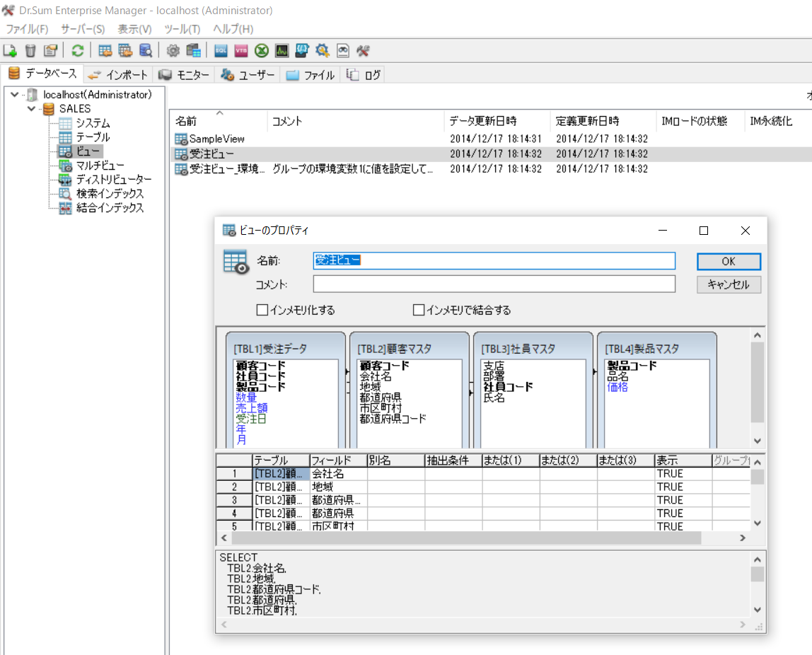The width and height of the screenshot is (812, 655).
Task: Create a new database
Action: pos(11,50)
